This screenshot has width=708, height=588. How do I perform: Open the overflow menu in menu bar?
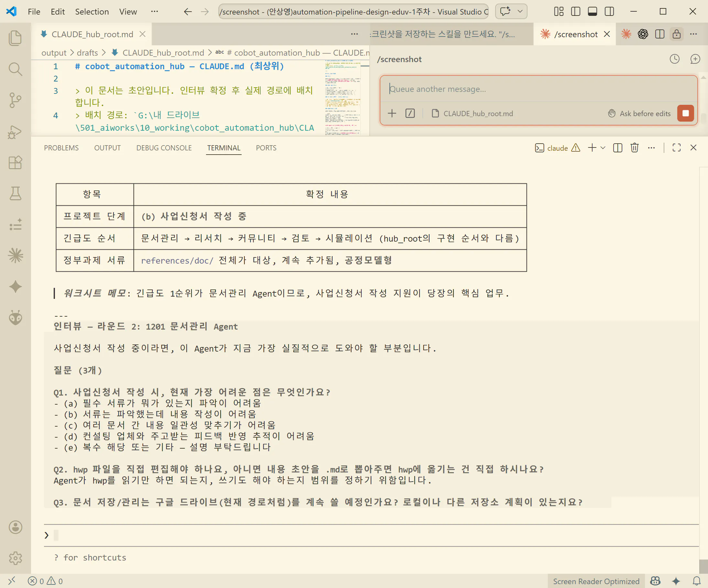click(154, 11)
